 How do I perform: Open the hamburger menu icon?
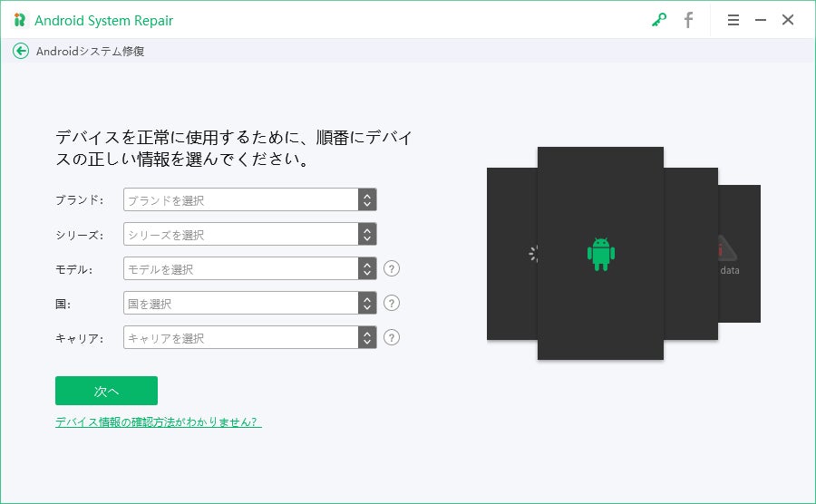[x=733, y=20]
